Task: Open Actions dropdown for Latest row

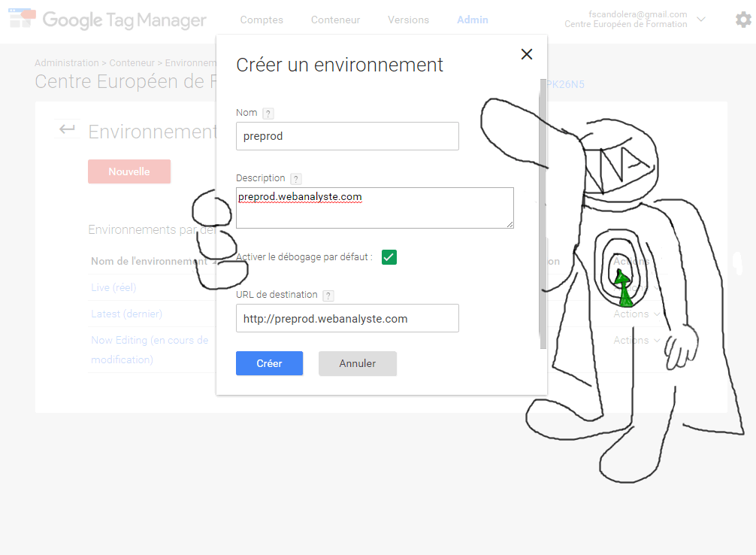Action: [x=637, y=314]
